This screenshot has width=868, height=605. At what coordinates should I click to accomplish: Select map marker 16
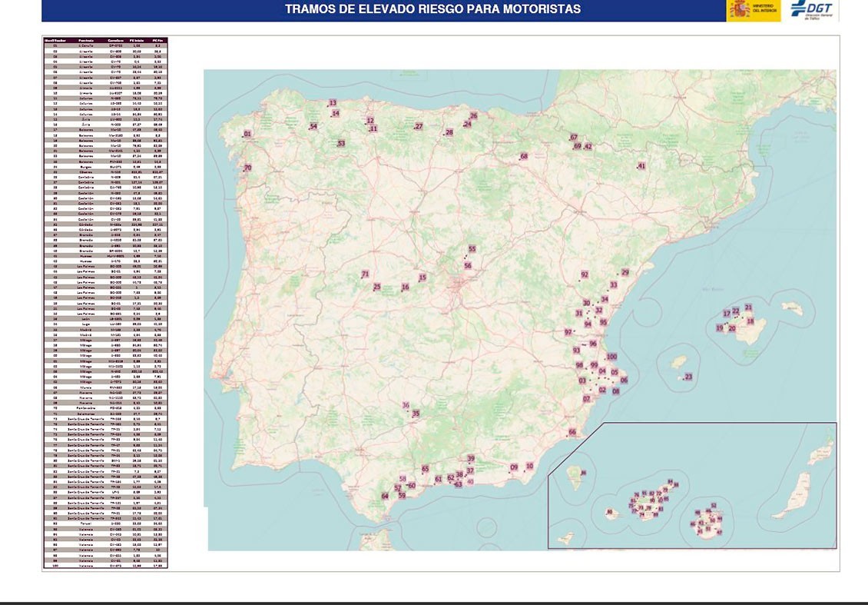click(x=406, y=287)
